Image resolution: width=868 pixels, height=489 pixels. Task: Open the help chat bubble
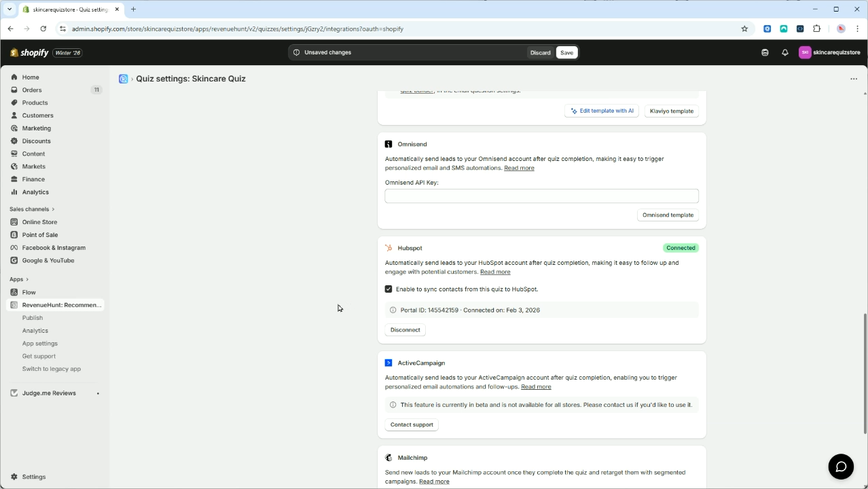[841, 467]
